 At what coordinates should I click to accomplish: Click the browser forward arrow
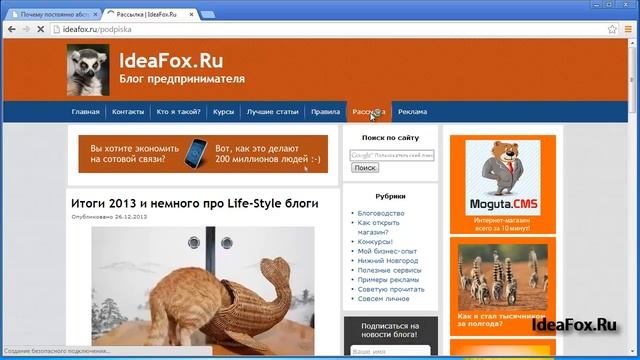pos(26,29)
